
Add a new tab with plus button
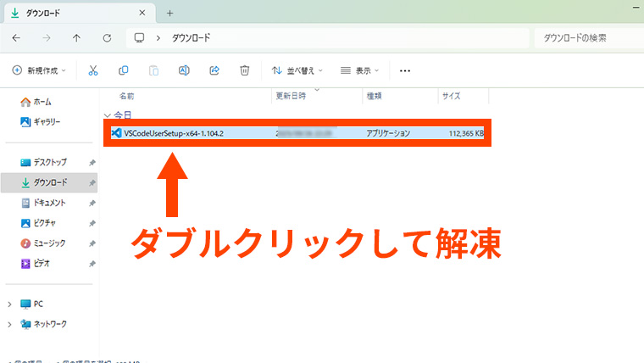pos(169,13)
